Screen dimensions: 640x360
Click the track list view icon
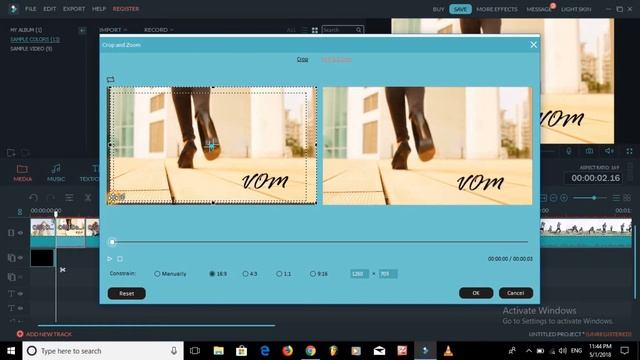tap(616, 198)
